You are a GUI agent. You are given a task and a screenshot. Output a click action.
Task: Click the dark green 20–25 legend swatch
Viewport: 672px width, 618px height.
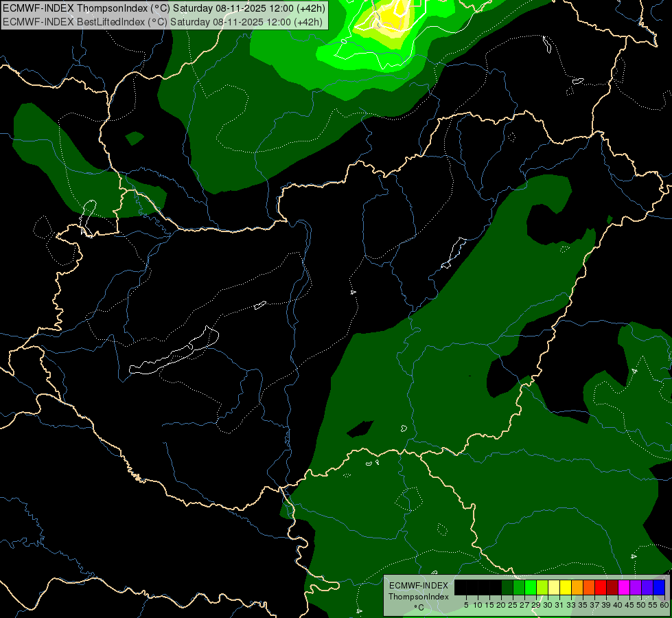[507, 587]
